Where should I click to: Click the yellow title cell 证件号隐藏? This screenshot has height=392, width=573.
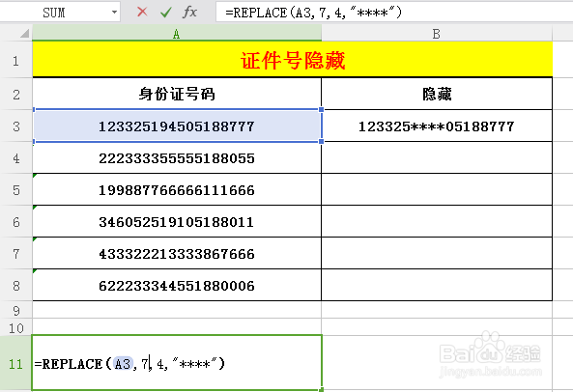(x=293, y=60)
